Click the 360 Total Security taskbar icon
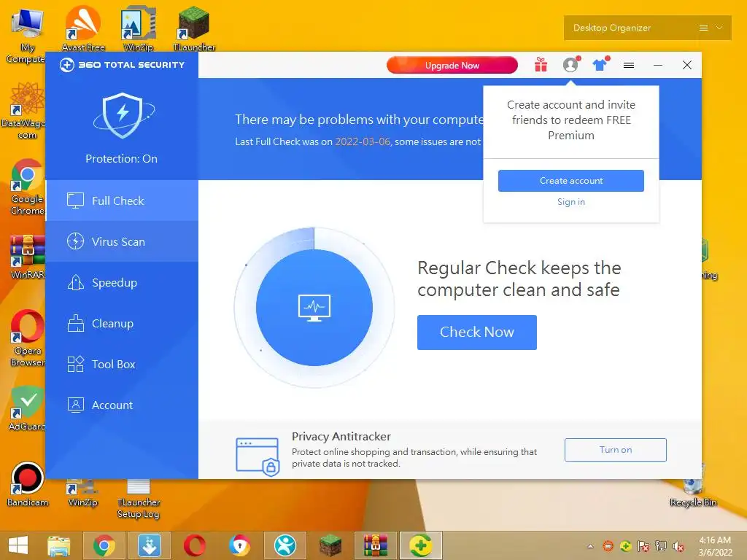747x560 pixels. (x=421, y=545)
